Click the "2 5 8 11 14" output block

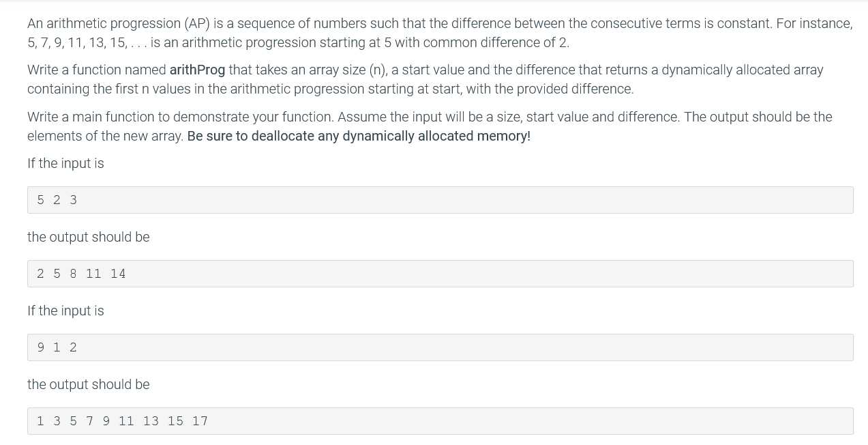coord(440,274)
